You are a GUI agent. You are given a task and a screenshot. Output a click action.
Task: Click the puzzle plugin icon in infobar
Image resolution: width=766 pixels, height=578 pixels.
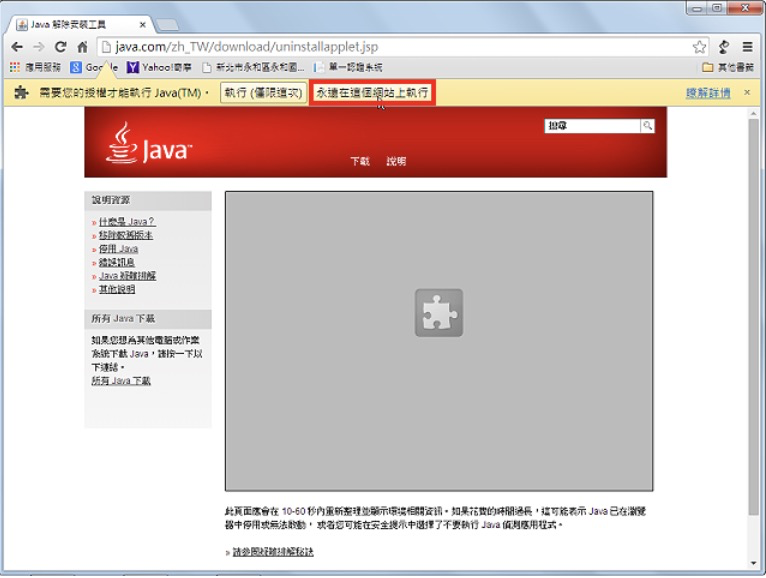(21, 92)
